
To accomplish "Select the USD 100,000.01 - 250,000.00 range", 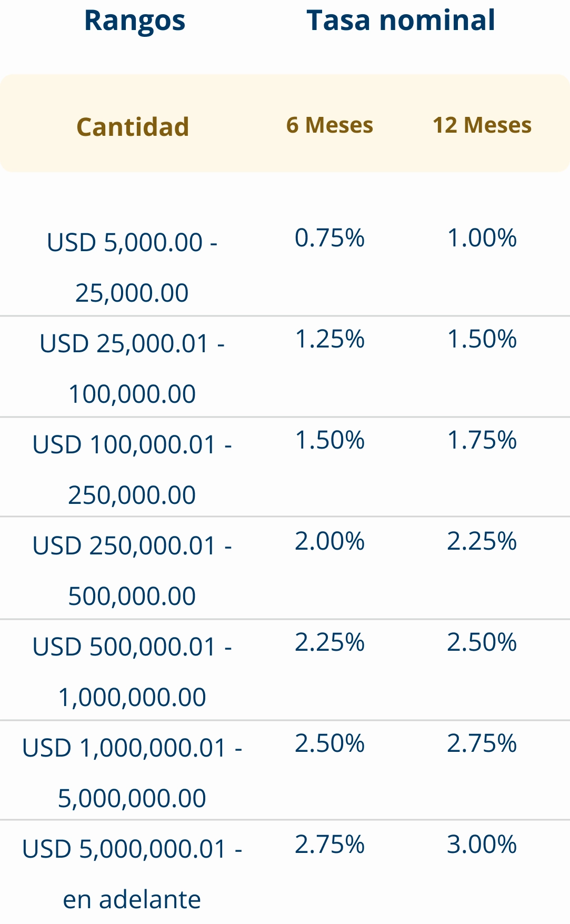I will [132, 469].
